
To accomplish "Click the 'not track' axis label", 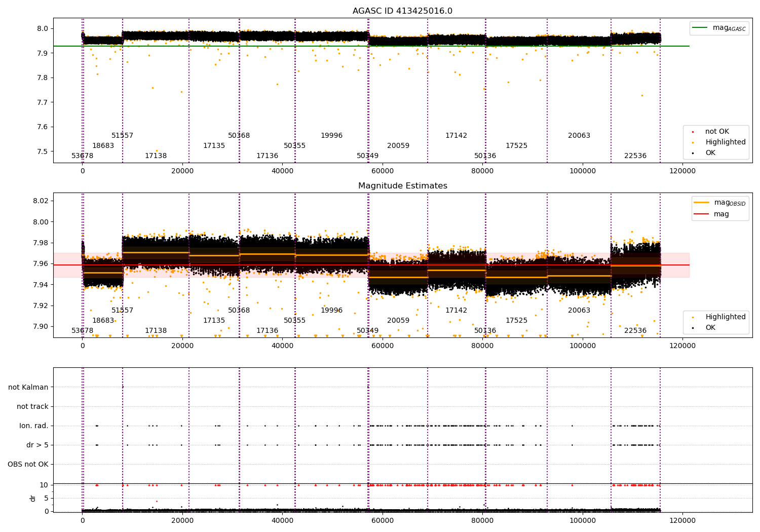I will pyautogui.click(x=32, y=406).
